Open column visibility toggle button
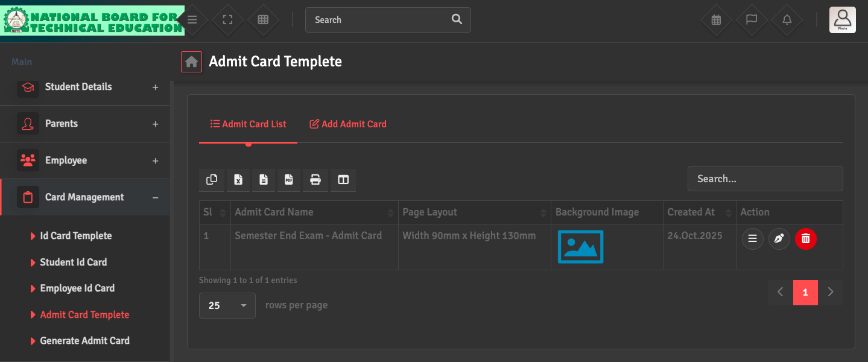868x362 pixels. click(x=343, y=180)
